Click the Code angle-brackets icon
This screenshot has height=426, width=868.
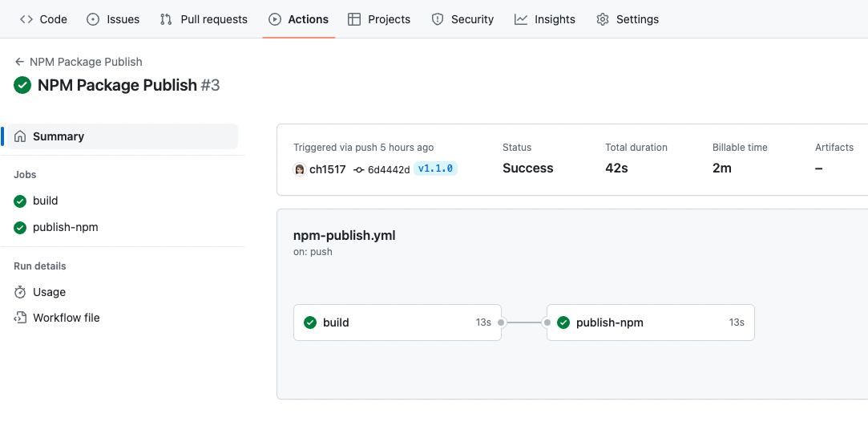[x=26, y=19]
